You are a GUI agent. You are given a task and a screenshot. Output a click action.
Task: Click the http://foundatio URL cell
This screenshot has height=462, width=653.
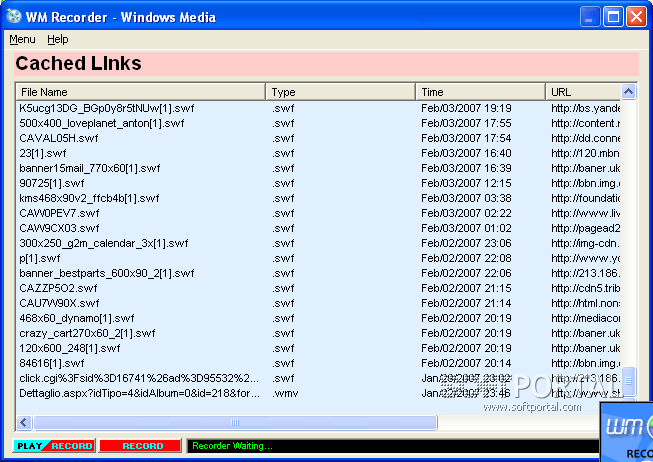point(586,198)
